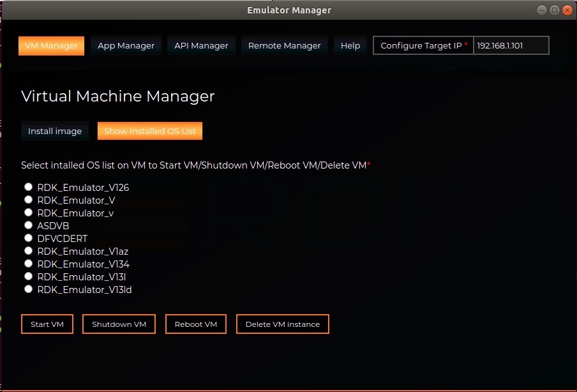
Task: Select the RDK_Emulator_V126 radio button
Action: 28,187
